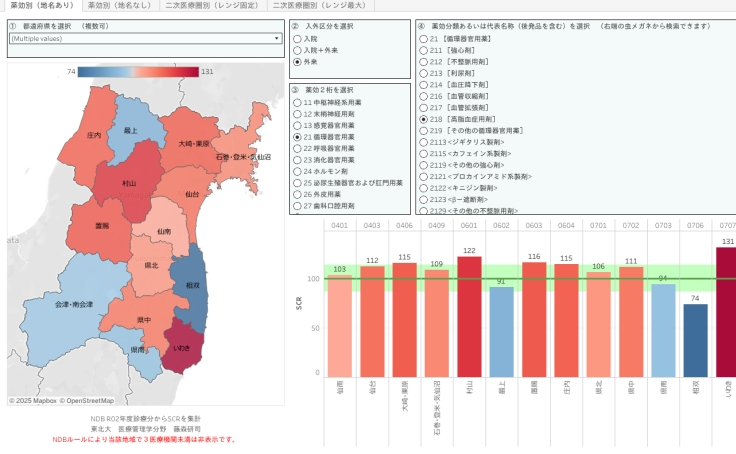Pick 214 [血圧降下剤] drug category
The image size is (736, 454).
(423, 84)
